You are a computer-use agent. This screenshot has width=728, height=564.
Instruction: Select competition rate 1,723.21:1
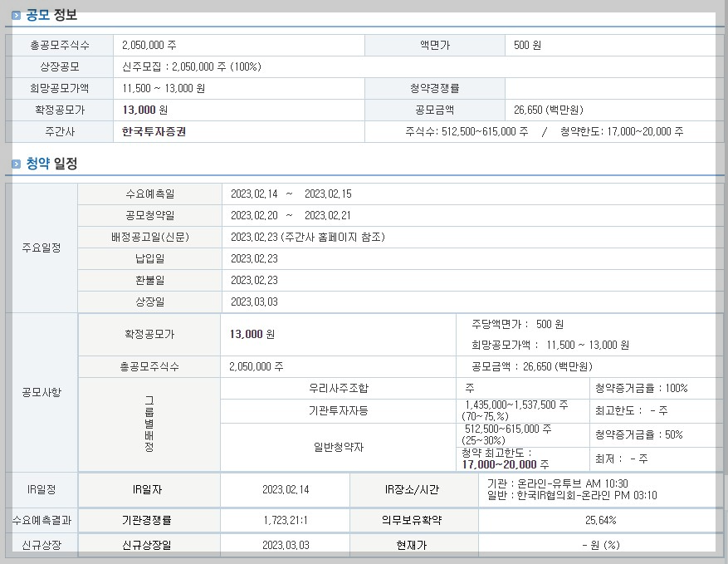(286, 520)
